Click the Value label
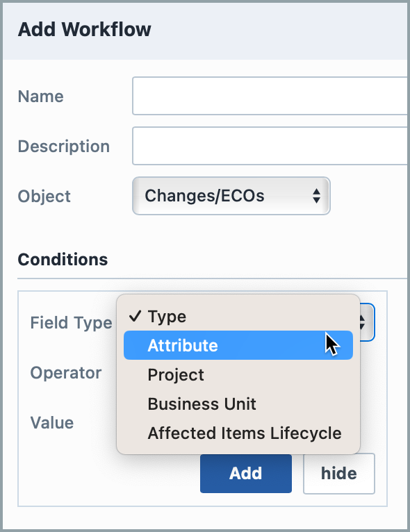410x532 pixels. (52, 423)
